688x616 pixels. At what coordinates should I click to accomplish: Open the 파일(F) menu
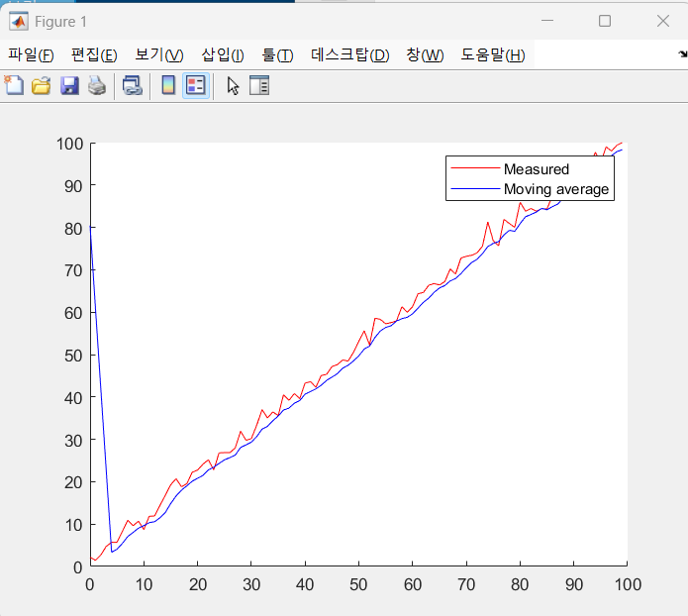[31, 54]
